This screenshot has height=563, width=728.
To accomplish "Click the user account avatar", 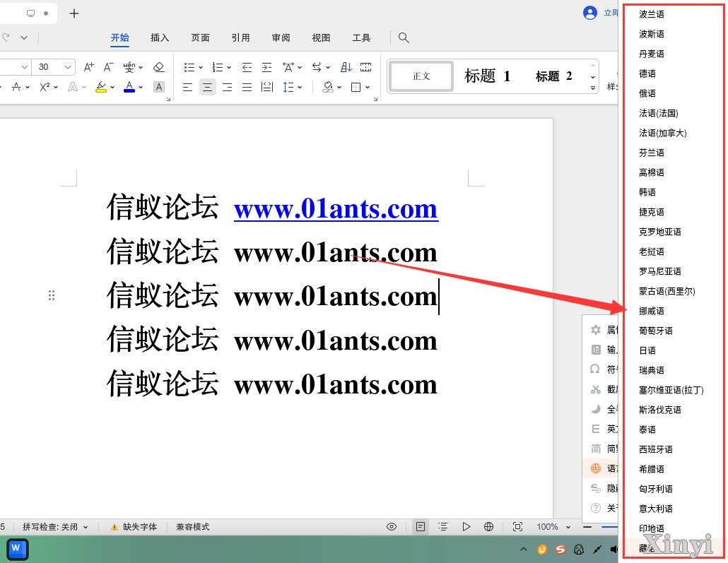I will click(590, 13).
